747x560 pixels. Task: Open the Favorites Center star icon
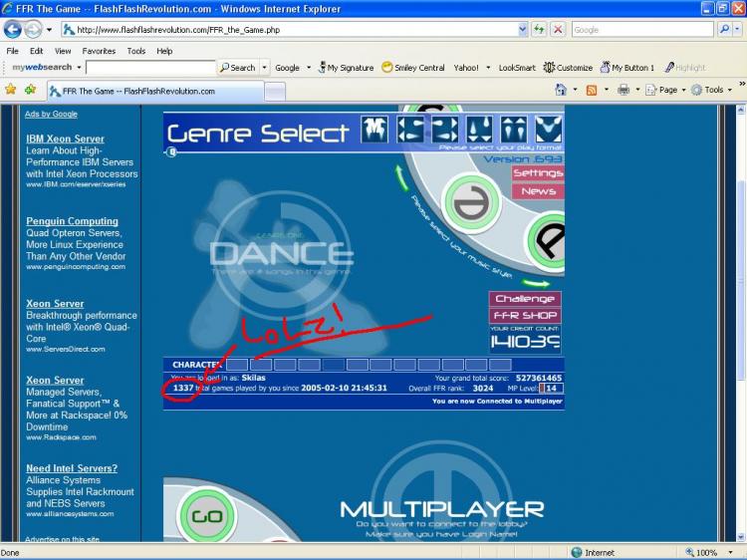coord(11,89)
